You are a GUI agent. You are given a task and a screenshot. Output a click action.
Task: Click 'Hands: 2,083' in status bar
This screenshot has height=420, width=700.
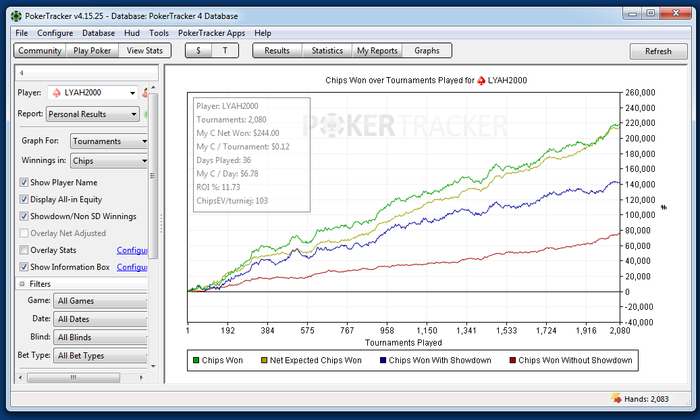point(646,399)
